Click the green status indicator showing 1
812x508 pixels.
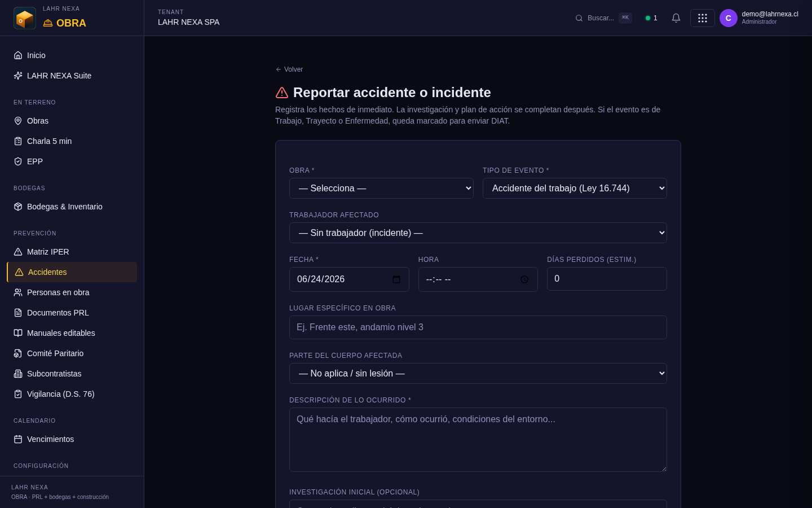point(651,18)
